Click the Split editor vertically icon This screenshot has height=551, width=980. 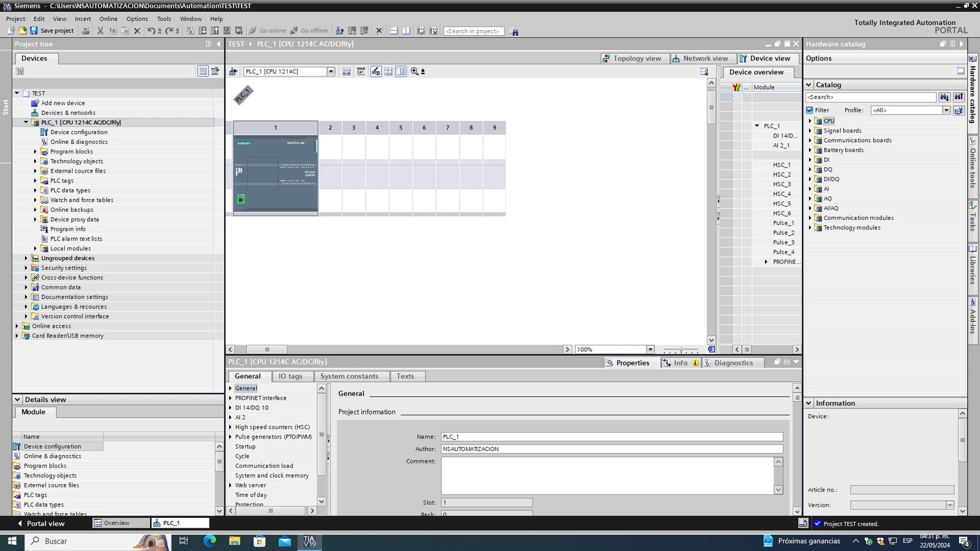(405, 31)
